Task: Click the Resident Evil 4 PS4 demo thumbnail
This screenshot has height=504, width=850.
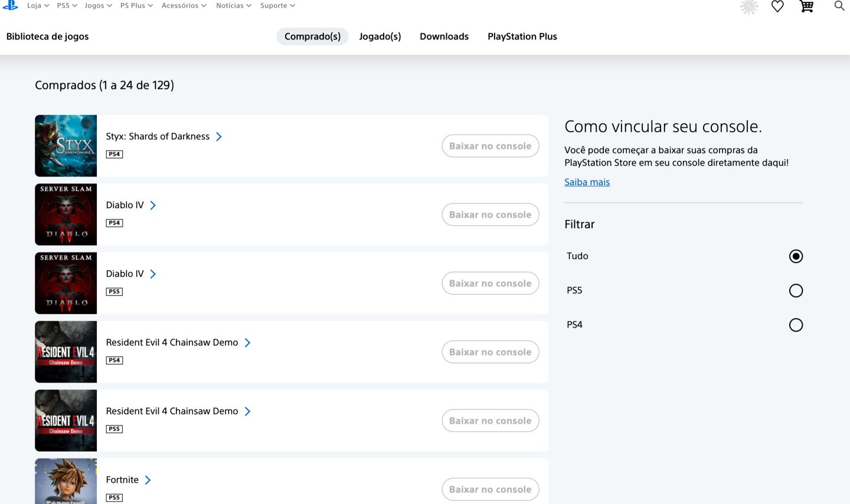Action: click(x=66, y=352)
